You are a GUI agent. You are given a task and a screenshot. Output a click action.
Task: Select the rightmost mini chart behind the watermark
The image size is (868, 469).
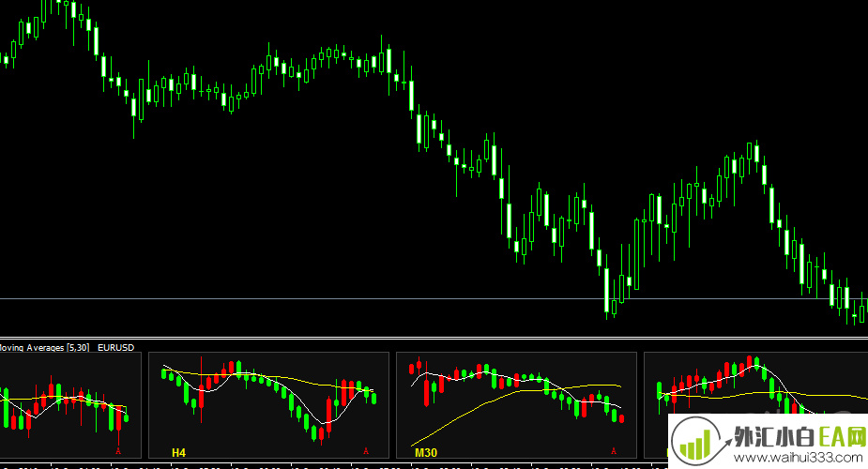tap(751, 385)
